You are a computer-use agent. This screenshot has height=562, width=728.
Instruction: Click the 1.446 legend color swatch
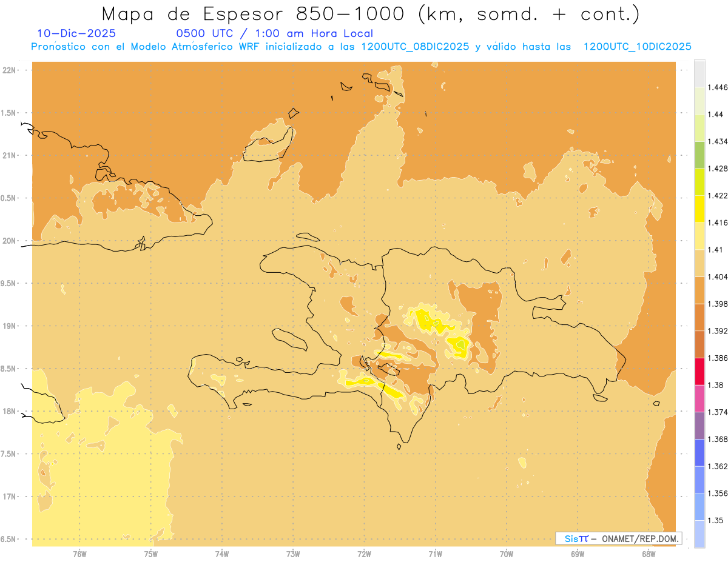699,73
